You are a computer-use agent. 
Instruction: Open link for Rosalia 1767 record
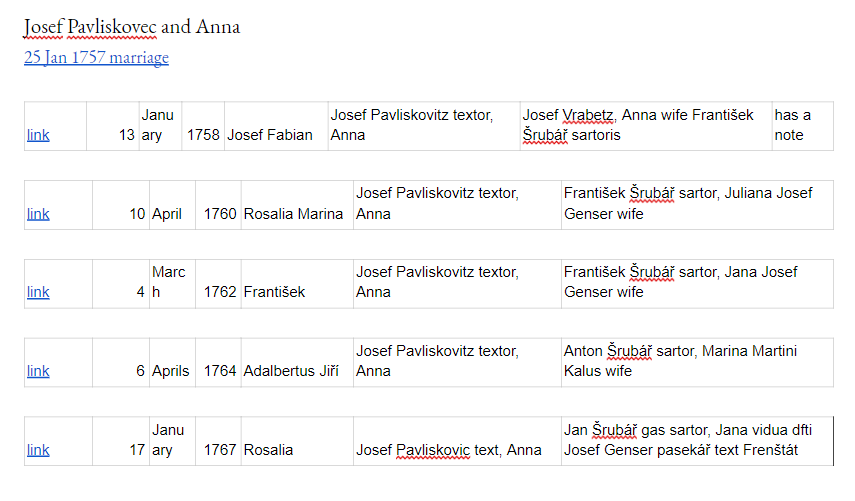[x=38, y=450]
